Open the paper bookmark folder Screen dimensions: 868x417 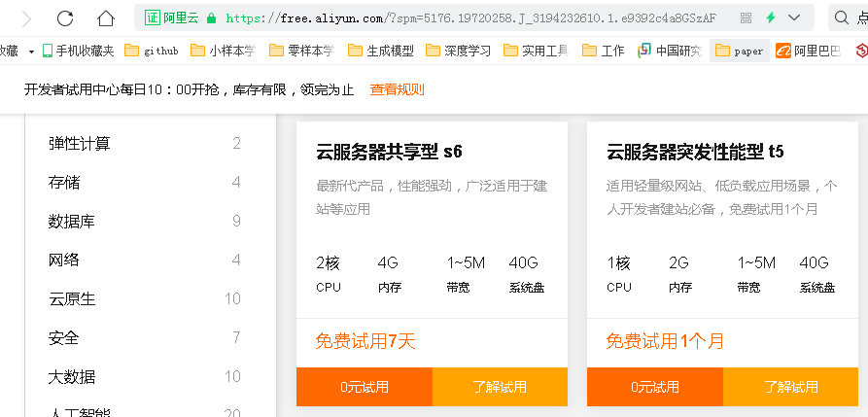(x=740, y=51)
